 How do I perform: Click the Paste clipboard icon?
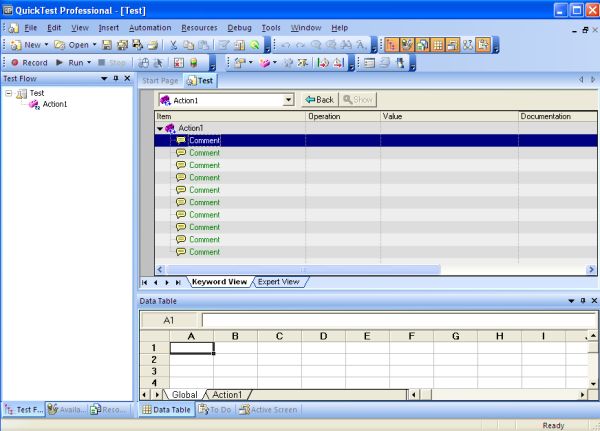(203, 45)
